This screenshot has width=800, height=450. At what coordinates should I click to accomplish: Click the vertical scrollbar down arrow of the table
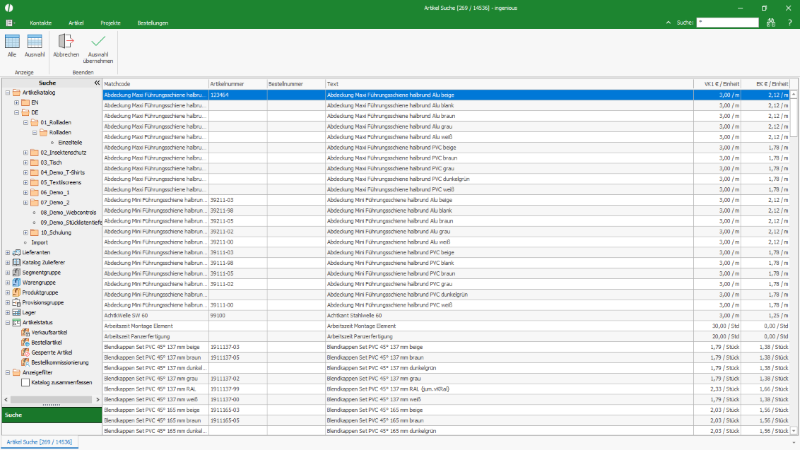794,431
